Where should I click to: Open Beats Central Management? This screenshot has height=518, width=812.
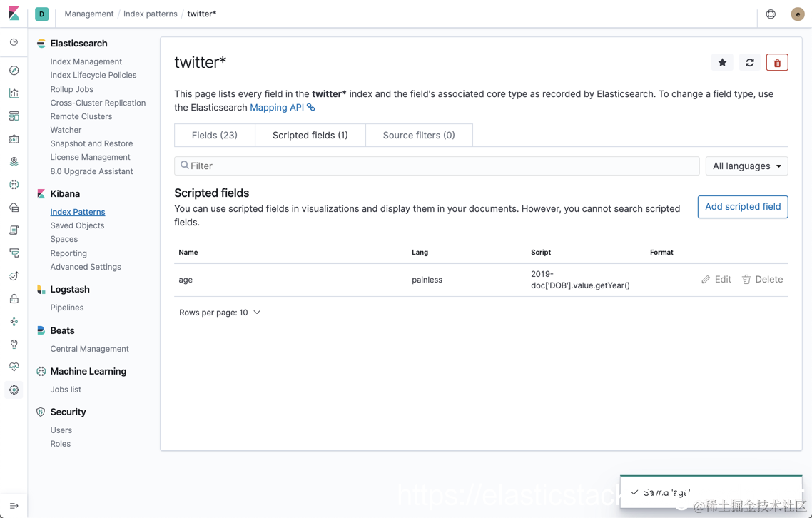(90, 349)
